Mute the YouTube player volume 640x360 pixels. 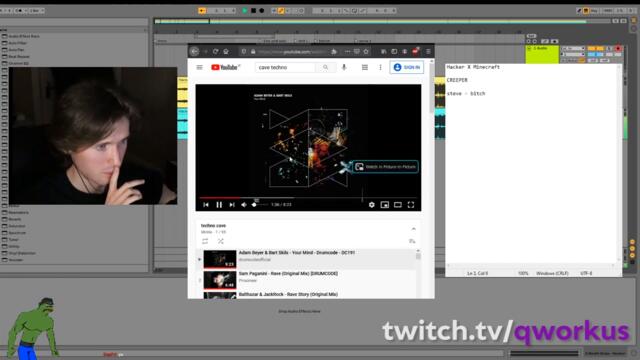click(244, 205)
